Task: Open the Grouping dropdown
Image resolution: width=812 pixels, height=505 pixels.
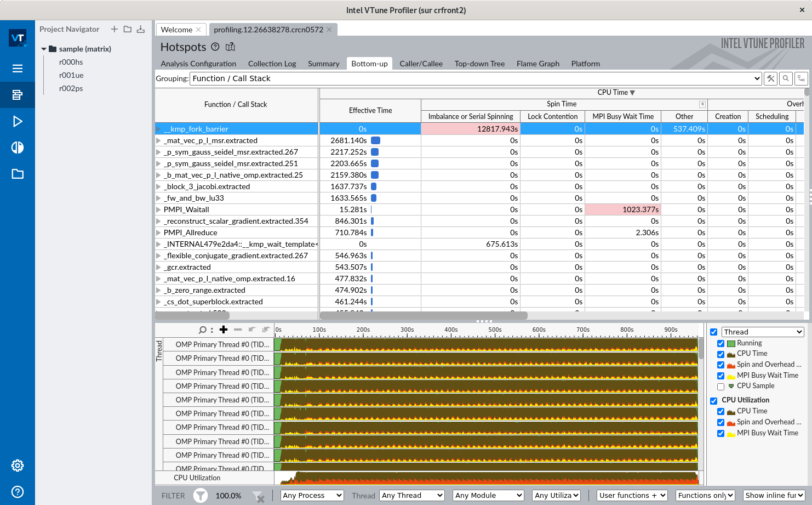Action: pyautogui.click(x=476, y=78)
